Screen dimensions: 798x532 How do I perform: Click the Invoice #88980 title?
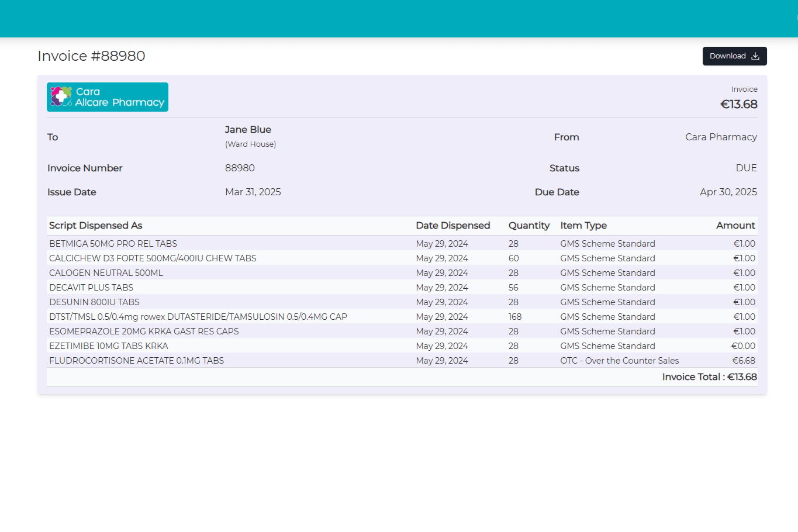click(x=91, y=56)
